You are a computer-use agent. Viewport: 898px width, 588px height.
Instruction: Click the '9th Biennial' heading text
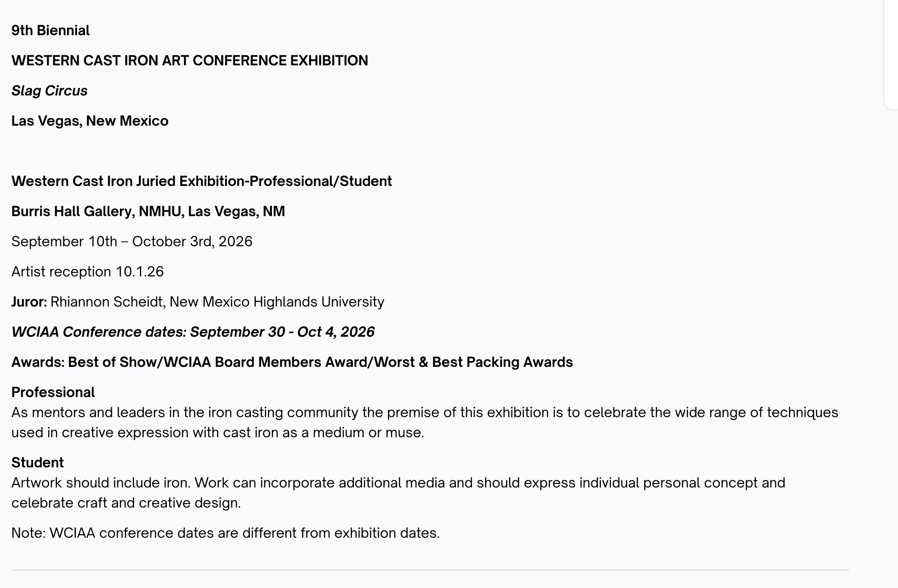tap(50, 31)
